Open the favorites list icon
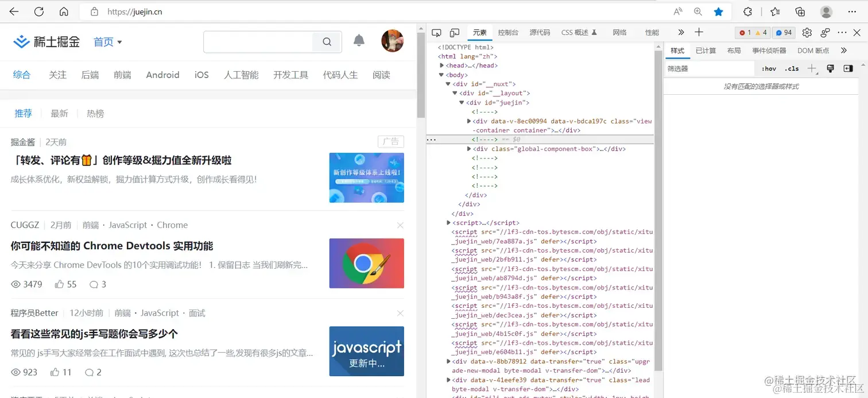Viewport: 868px width, 398px height. [775, 11]
